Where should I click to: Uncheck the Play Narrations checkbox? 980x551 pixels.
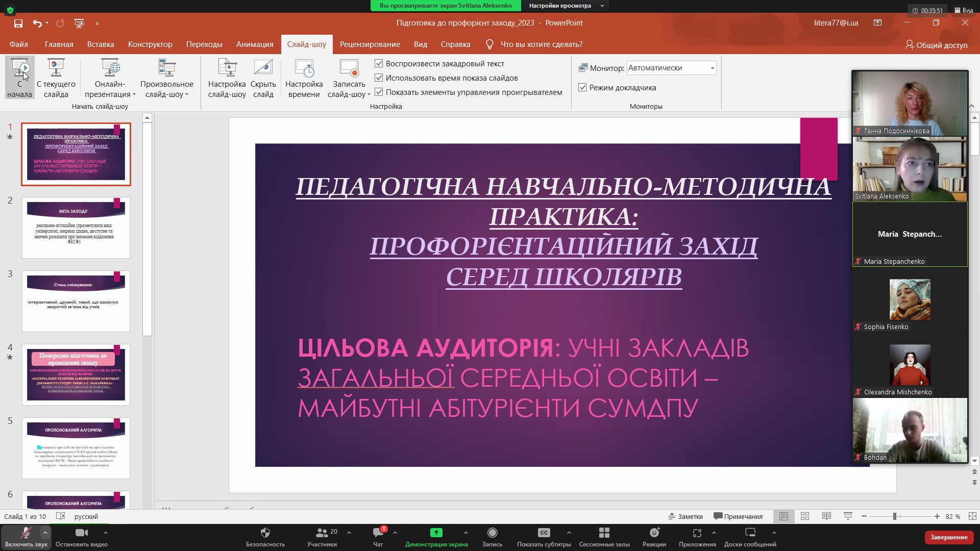pyautogui.click(x=379, y=64)
